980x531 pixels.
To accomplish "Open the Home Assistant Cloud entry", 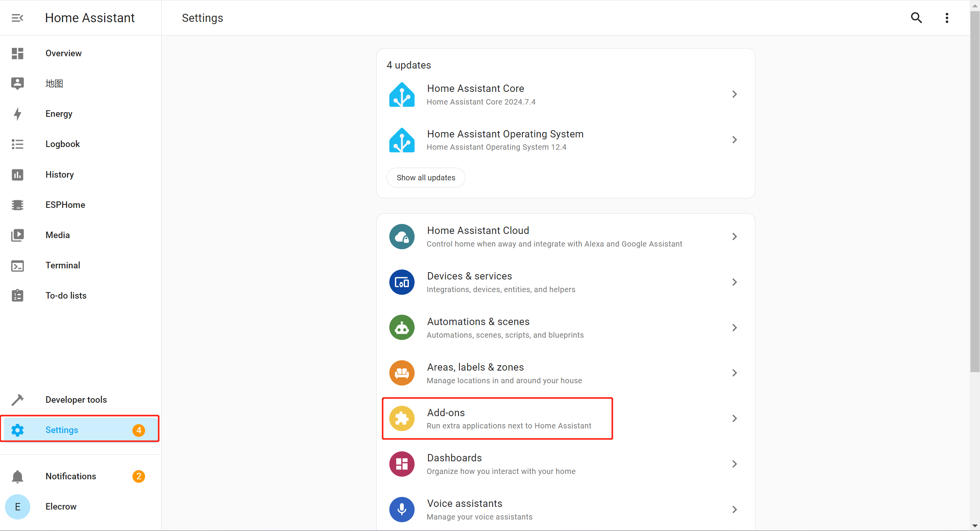I will pyautogui.click(x=565, y=237).
